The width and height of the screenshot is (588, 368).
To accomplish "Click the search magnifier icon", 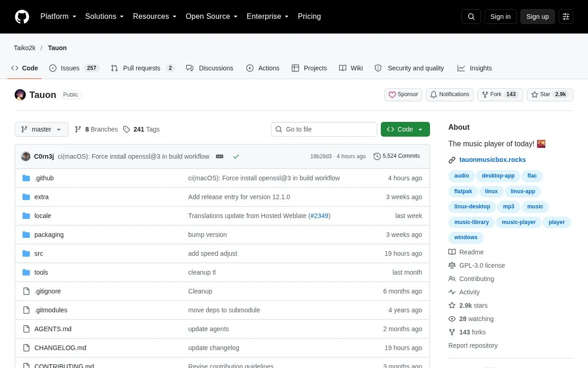I will [x=471, y=17].
